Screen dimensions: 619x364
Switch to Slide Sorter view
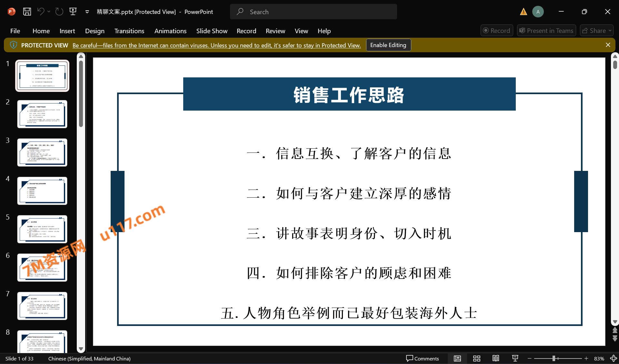pyautogui.click(x=476, y=359)
